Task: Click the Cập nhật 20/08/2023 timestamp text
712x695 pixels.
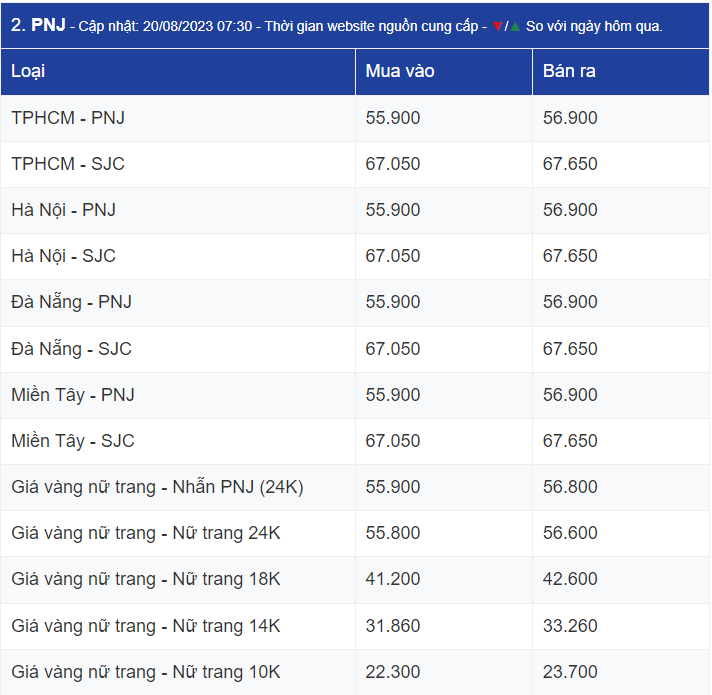Action: click(165, 26)
